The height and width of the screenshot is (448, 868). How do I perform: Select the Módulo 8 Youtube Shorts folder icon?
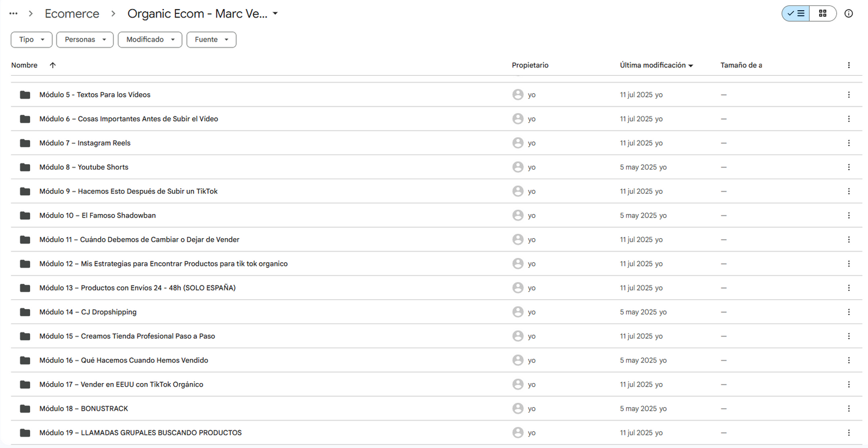tap(25, 167)
